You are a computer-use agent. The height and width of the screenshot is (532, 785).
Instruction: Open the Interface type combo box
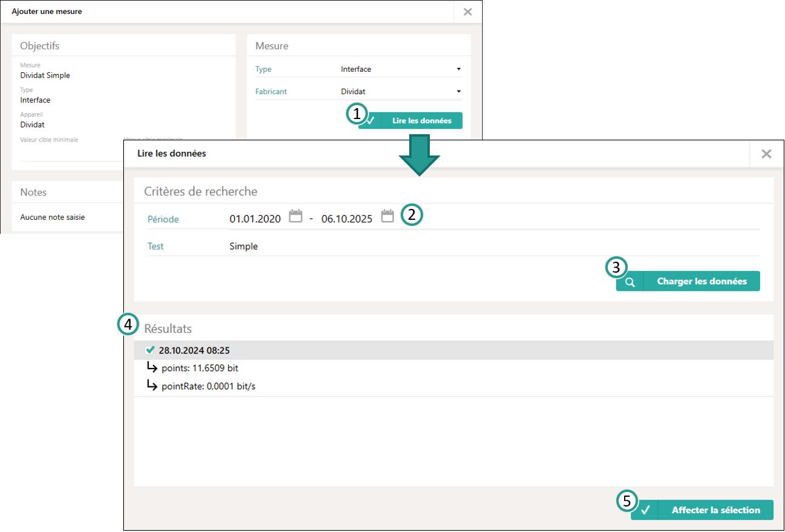pos(398,69)
